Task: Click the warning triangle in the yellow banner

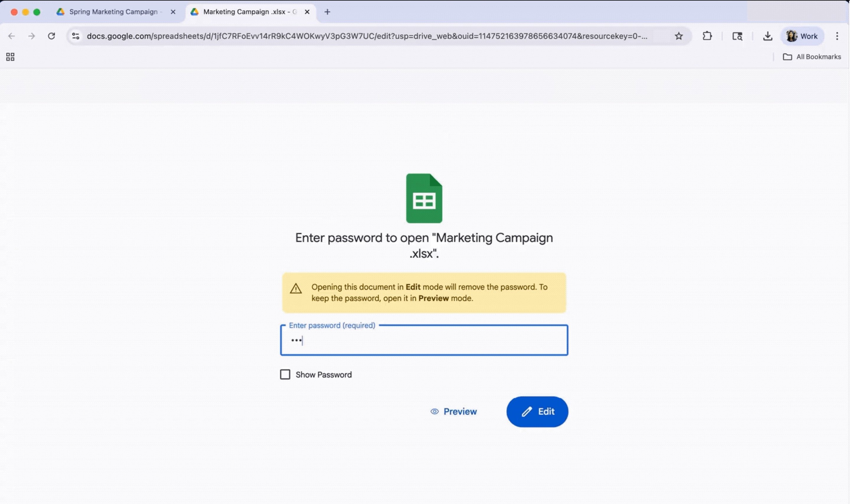Action: click(x=295, y=288)
